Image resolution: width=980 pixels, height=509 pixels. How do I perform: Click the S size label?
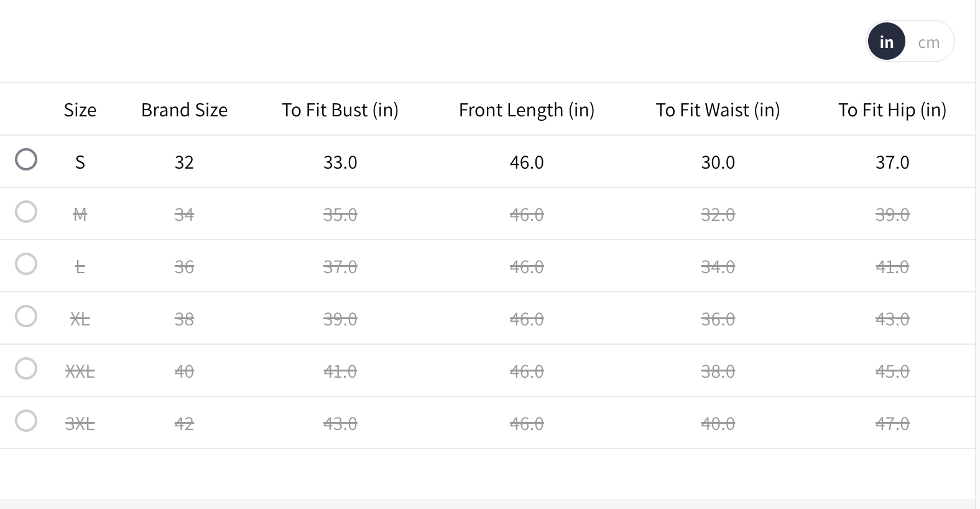[80, 162]
